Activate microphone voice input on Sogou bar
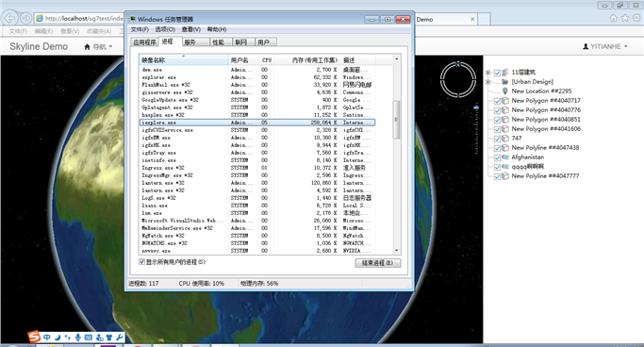Viewport: 644px width, 347px height. tap(77, 338)
